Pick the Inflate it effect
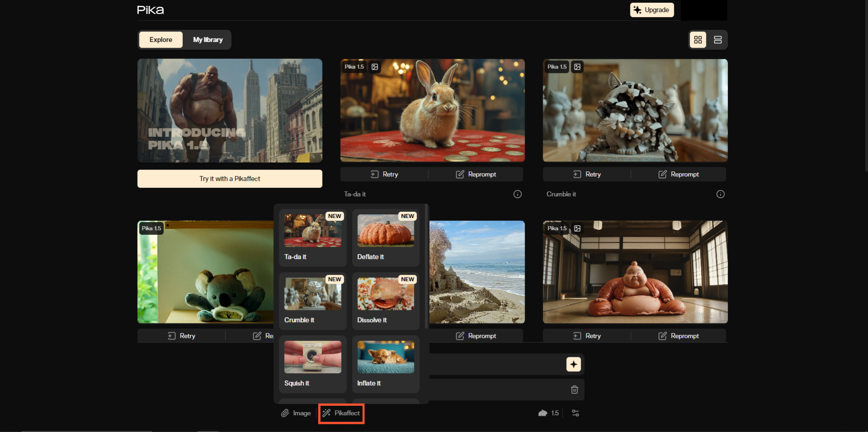 [385, 364]
